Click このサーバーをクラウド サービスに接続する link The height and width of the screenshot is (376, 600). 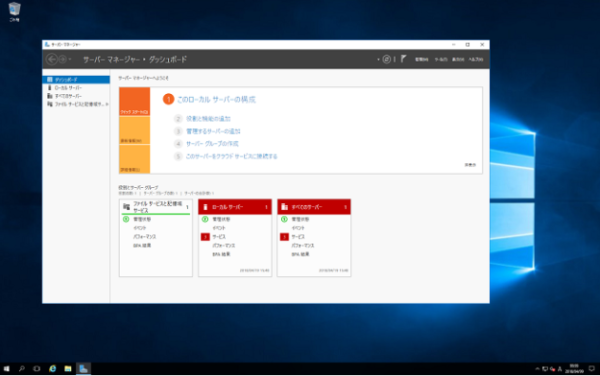232,156
